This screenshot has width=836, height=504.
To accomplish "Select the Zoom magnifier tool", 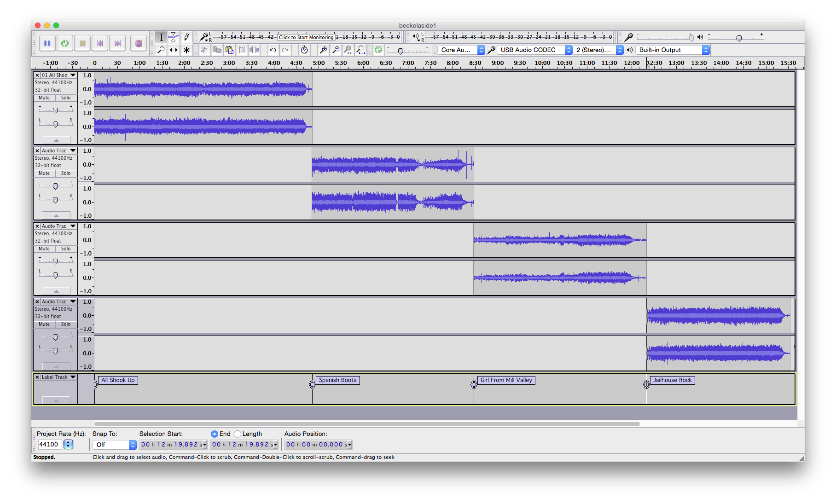I will point(161,50).
